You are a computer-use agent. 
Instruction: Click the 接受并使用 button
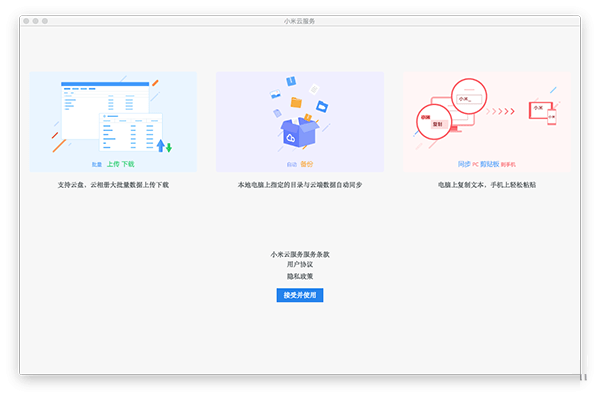coord(300,295)
